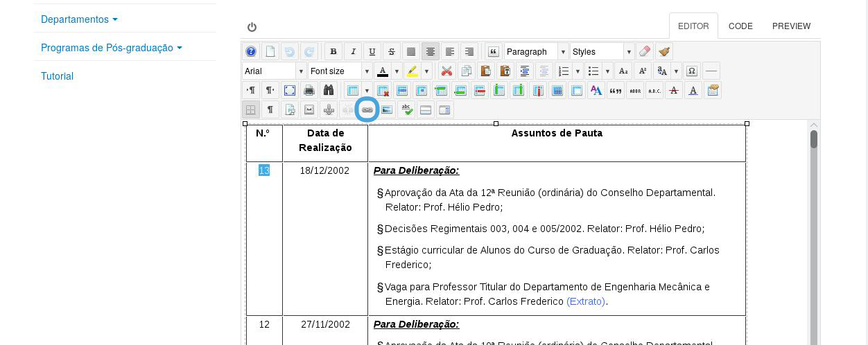Click the 'Assuntos de Pauta' header

coord(557,133)
